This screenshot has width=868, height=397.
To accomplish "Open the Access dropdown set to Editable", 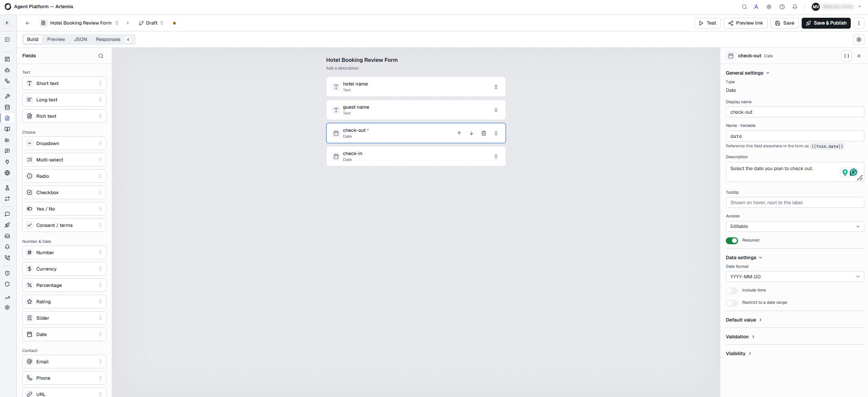I will point(795,226).
